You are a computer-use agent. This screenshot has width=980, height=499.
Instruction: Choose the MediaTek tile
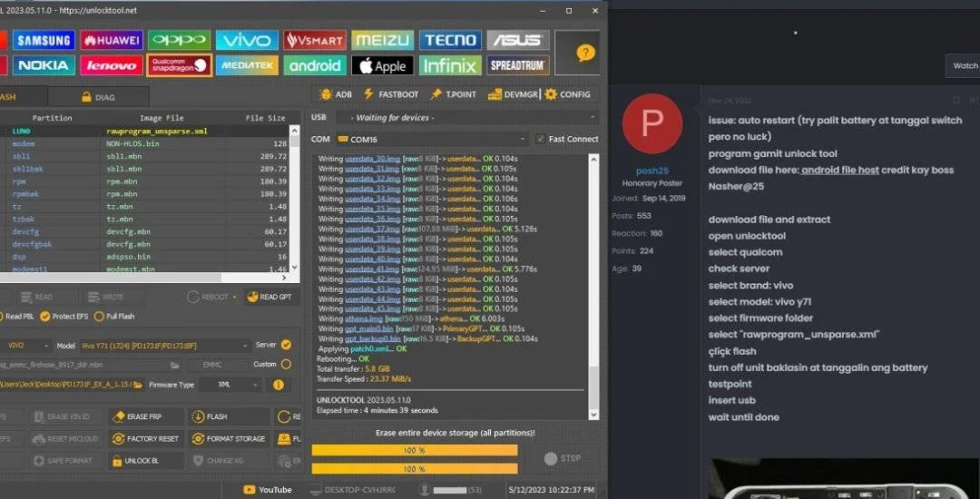(x=248, y=65)
